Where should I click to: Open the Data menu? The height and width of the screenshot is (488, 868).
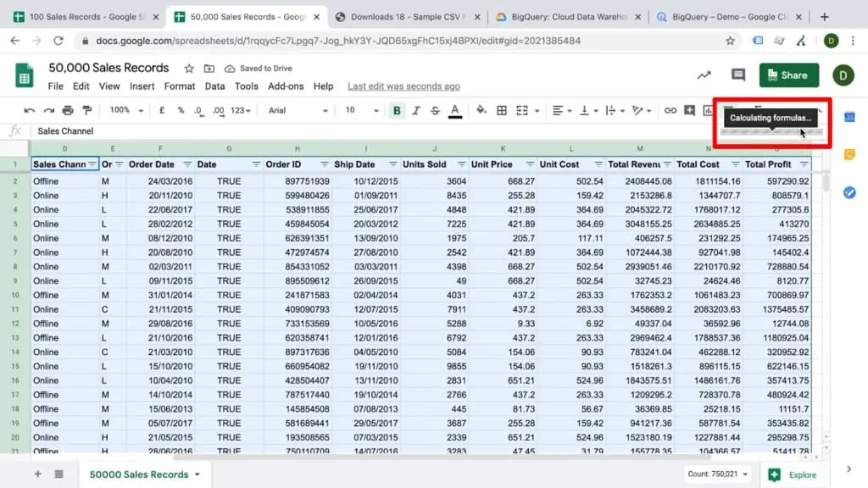click(x=214, y=86)
